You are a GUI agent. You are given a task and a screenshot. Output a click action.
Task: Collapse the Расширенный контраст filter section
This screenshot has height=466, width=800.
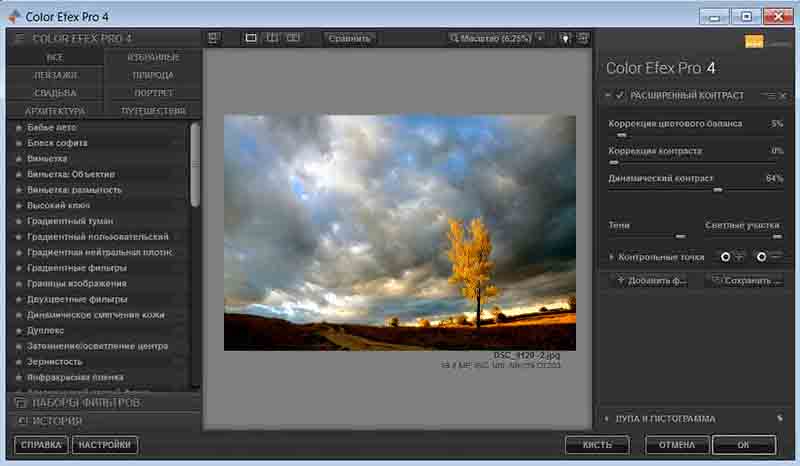(608, 95)
